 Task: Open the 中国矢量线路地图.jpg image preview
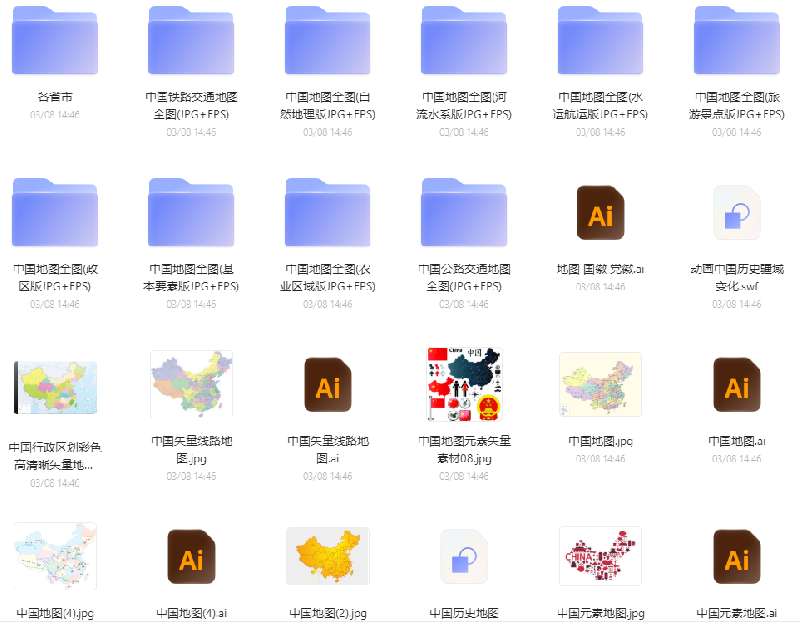point(191,383)
